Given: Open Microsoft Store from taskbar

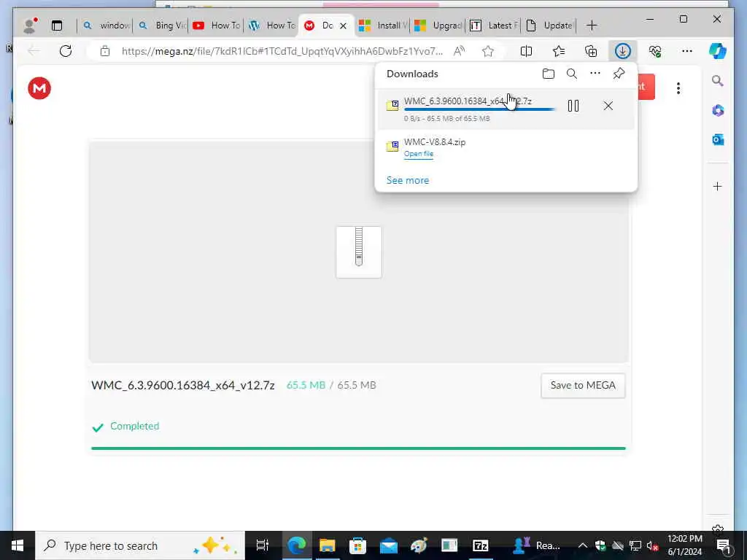Looking at the screenshot, I should tap(357, 545).
